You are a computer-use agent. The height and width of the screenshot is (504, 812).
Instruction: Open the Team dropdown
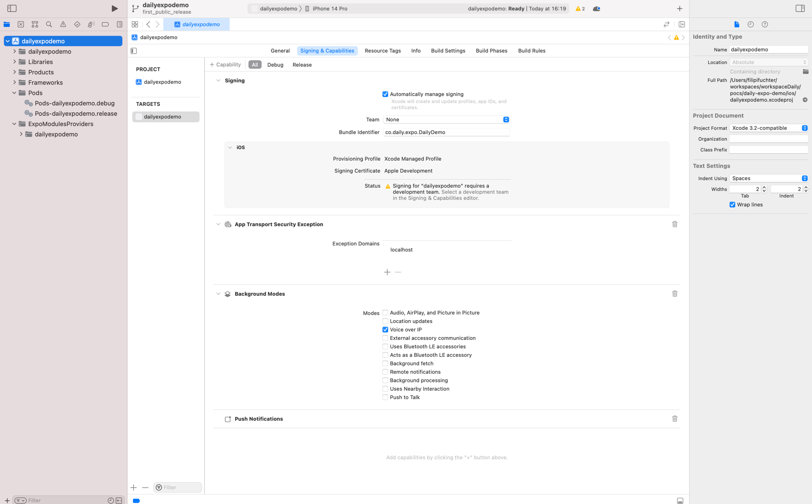tap(446, 119)
